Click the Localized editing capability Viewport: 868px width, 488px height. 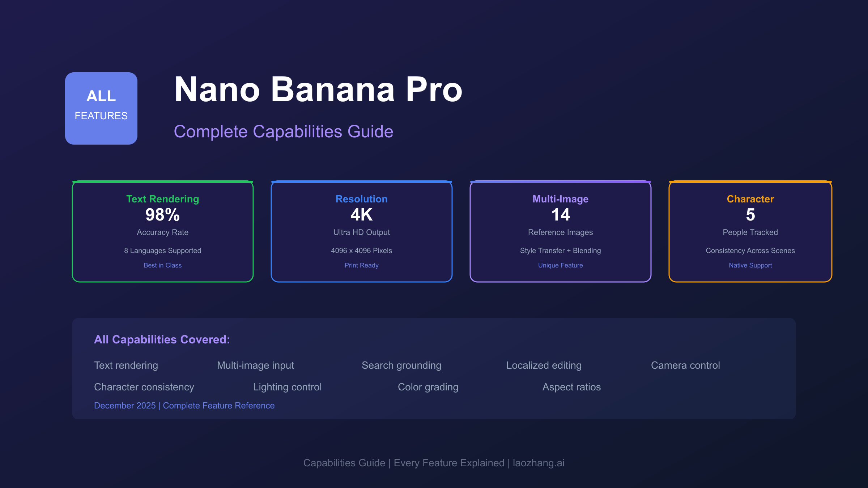tap(544, 365)
